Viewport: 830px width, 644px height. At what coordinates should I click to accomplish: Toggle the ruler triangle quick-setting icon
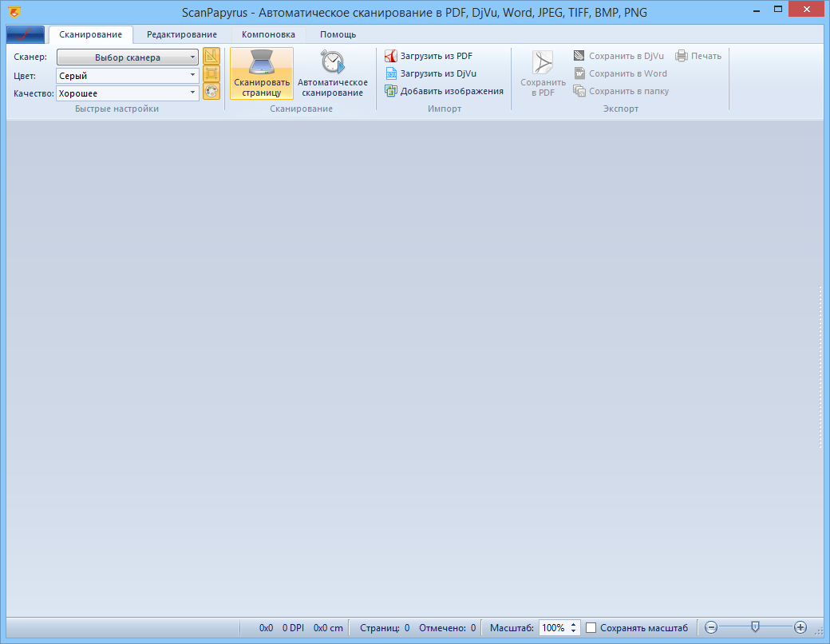pos(211,56)
